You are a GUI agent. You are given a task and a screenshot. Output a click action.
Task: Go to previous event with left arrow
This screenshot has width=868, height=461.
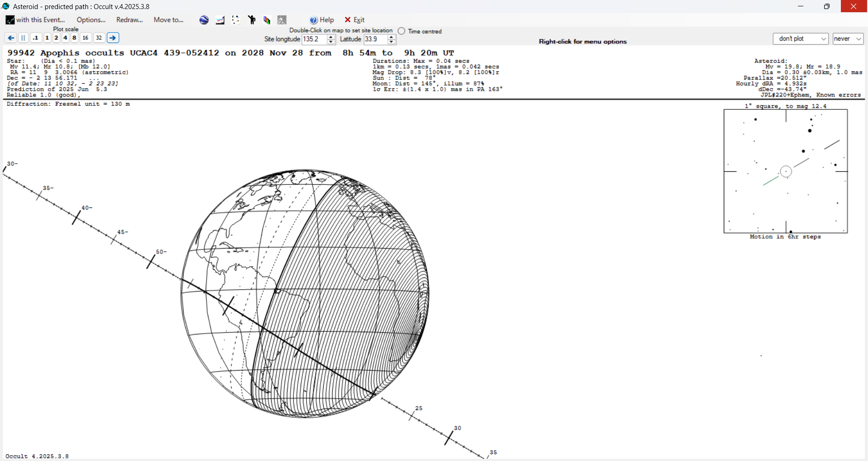tap(11, 38)
